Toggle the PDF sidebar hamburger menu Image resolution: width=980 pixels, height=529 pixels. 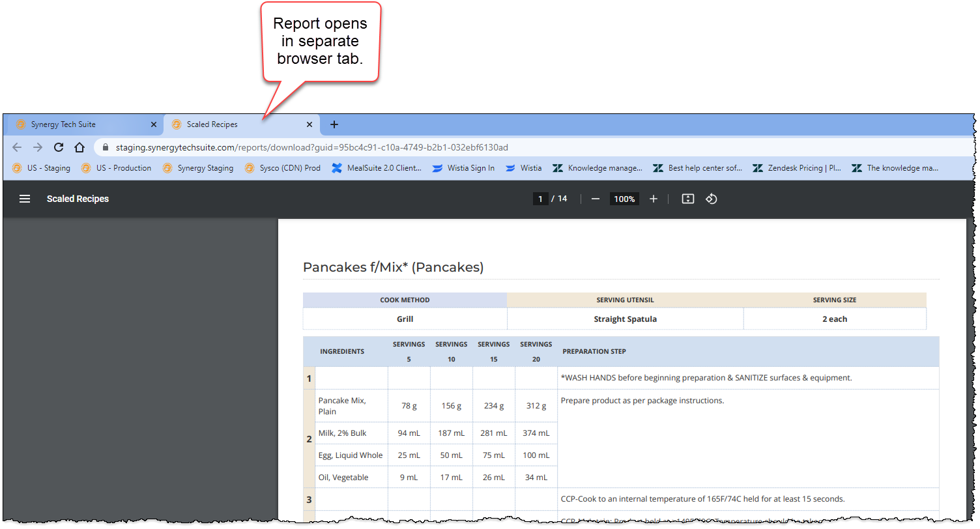coord(25,199)
